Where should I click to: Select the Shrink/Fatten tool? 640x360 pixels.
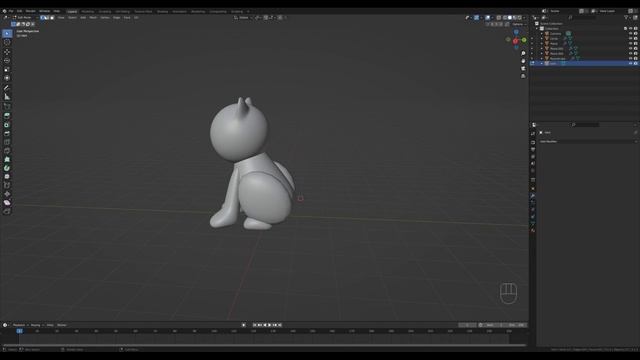[x=7, y=194]
